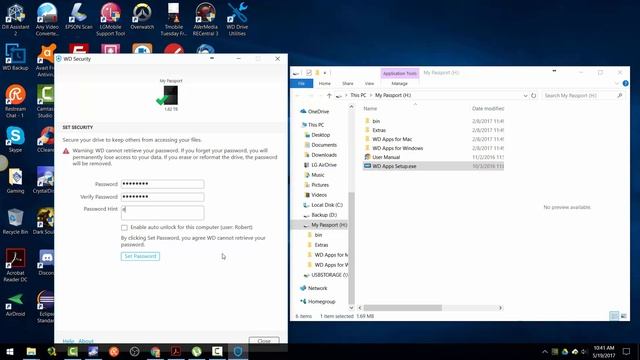
Task: Open the Skype desktop icon
Action: tap(15, 140)
